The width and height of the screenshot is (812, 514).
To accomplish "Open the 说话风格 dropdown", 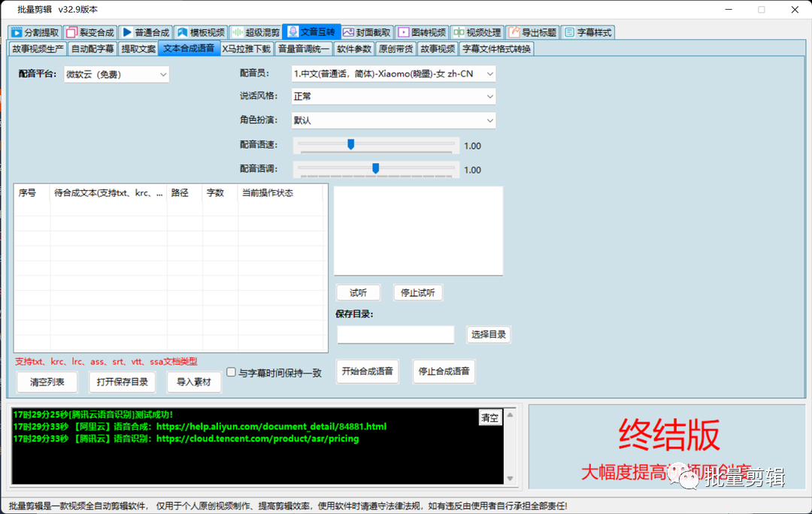I will [x=393, y=96].
